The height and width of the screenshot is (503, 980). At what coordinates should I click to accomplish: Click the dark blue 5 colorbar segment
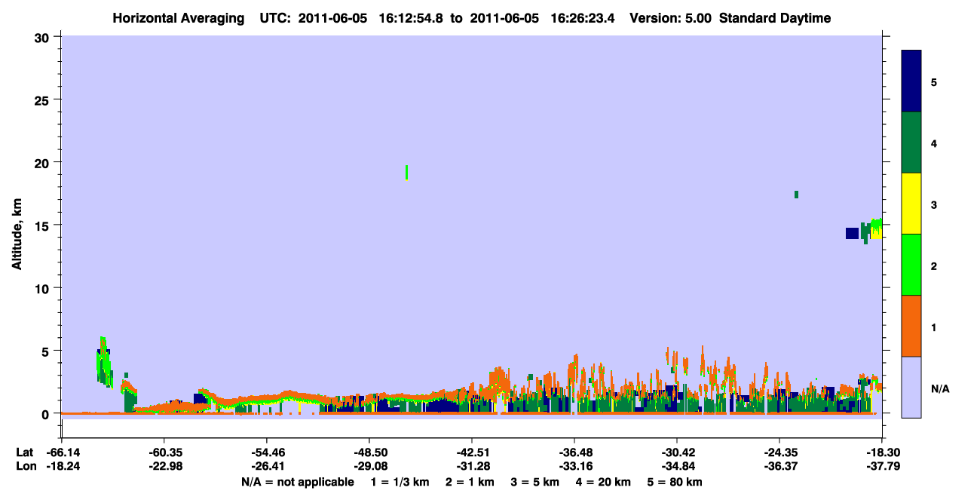coord(911,81)
